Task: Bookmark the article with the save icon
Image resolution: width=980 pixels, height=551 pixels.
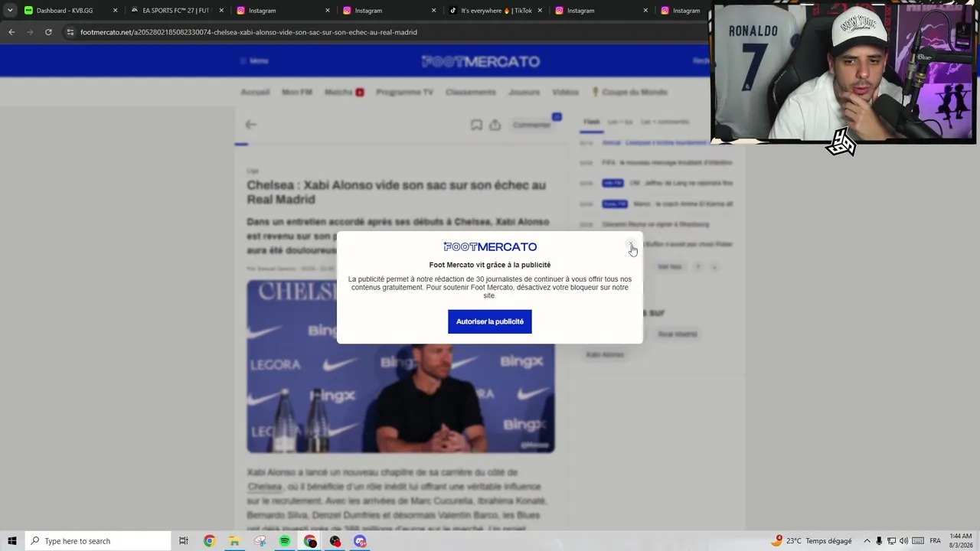Action: point(476,125)
